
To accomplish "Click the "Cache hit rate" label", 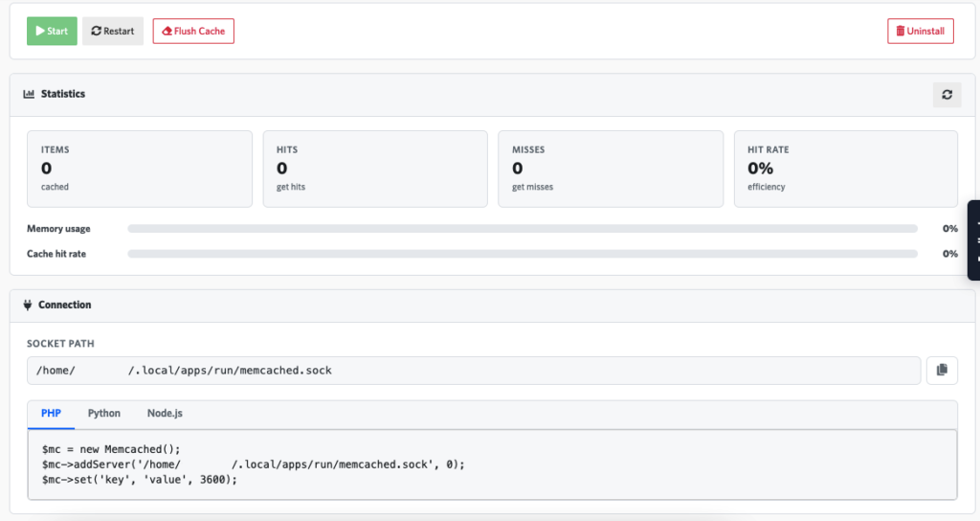I will pos(56,254).
